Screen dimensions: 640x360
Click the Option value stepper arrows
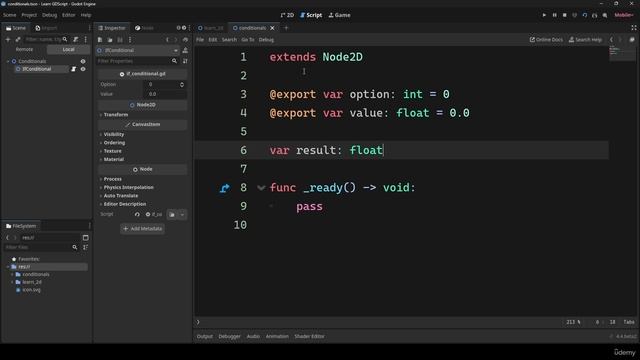pyautogui.click(x=182, y=84)
